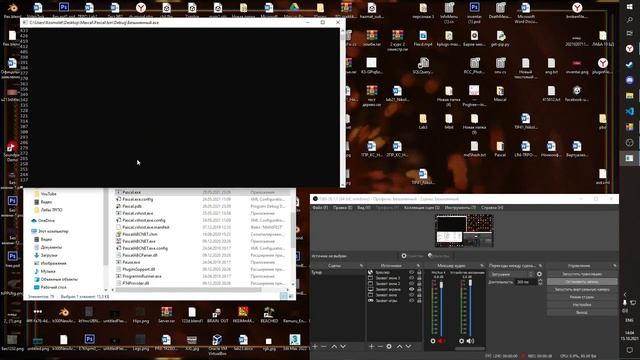Open the Справка menu in OBS

(492, 207)
